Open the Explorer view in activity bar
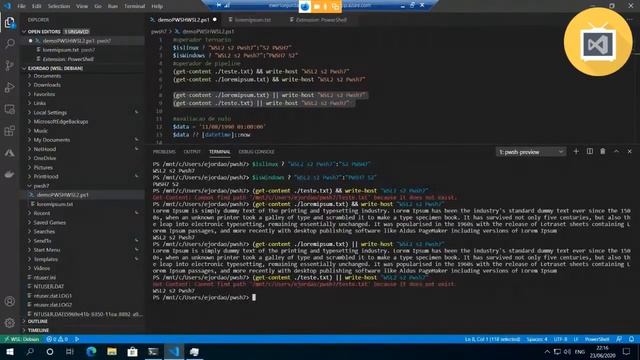This screenshot has height=360, width=640. tap(10, 22)
